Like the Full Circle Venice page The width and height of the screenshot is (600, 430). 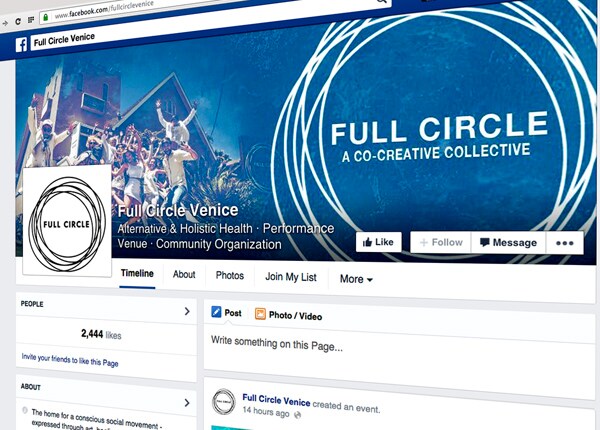378,242
